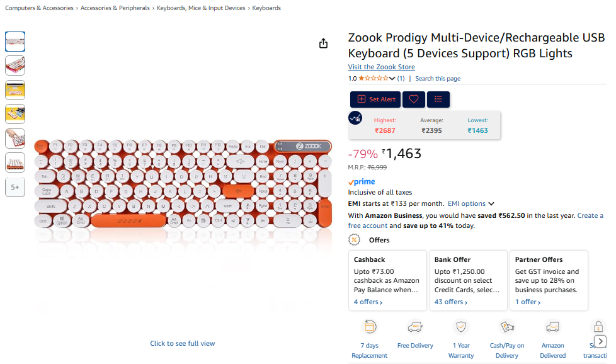
Task: Click to see full view of image
Action: coord(183,343)
